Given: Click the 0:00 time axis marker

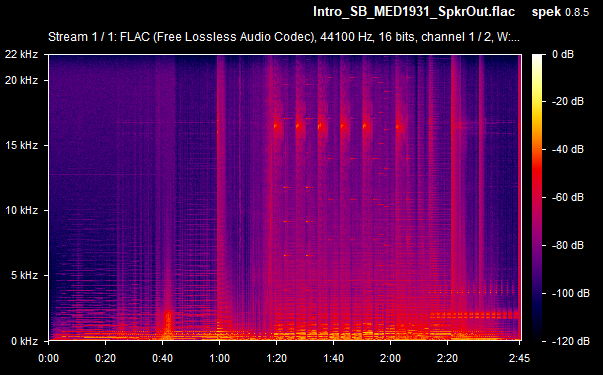Looking at the screenshot, I should tap(48, 358).
